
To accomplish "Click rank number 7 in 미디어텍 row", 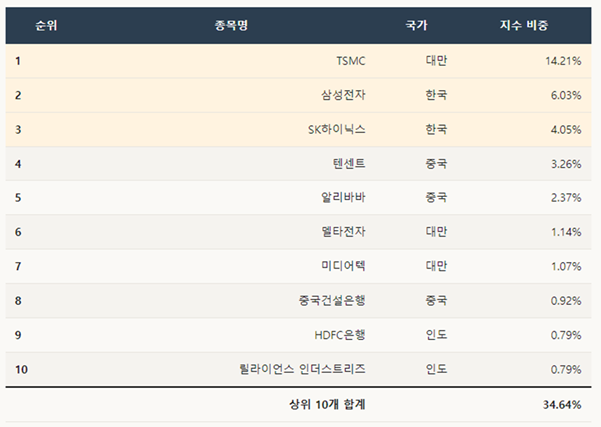I will click(x=18, y=266).
